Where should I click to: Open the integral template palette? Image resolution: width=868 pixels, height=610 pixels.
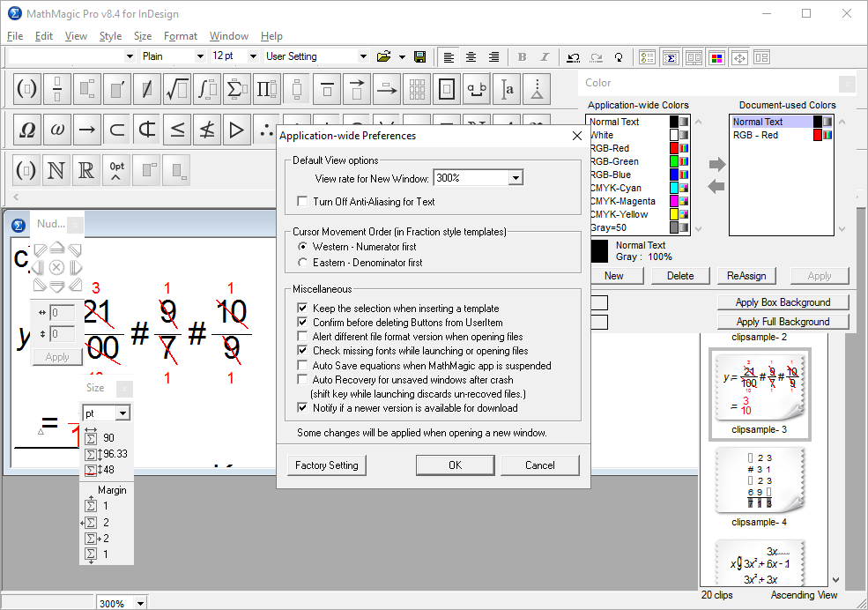click(x=206, y=88)
